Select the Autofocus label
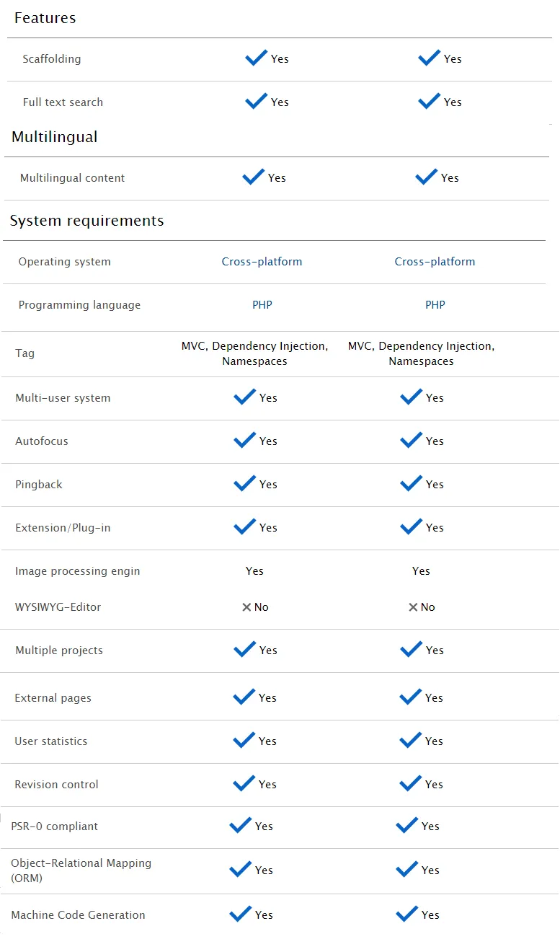Image resolution: width=560 pixels, height=939 pixels. point(42,441)
